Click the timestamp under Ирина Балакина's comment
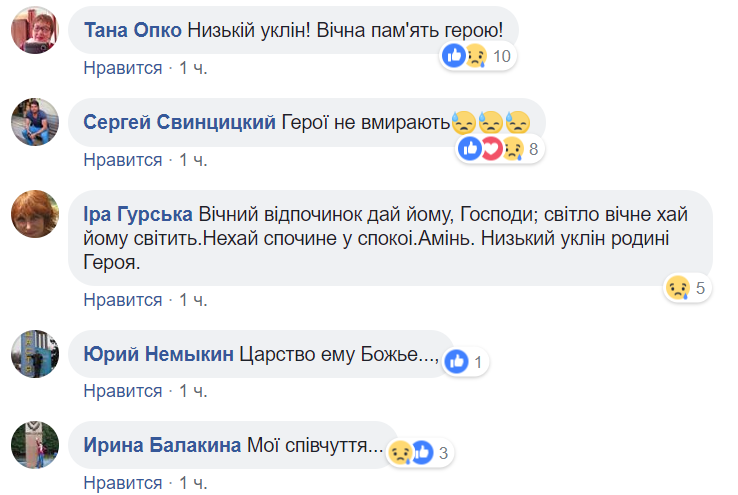This screenshot has width=738, height=495. pyautogui.click(x=194, y=483)
